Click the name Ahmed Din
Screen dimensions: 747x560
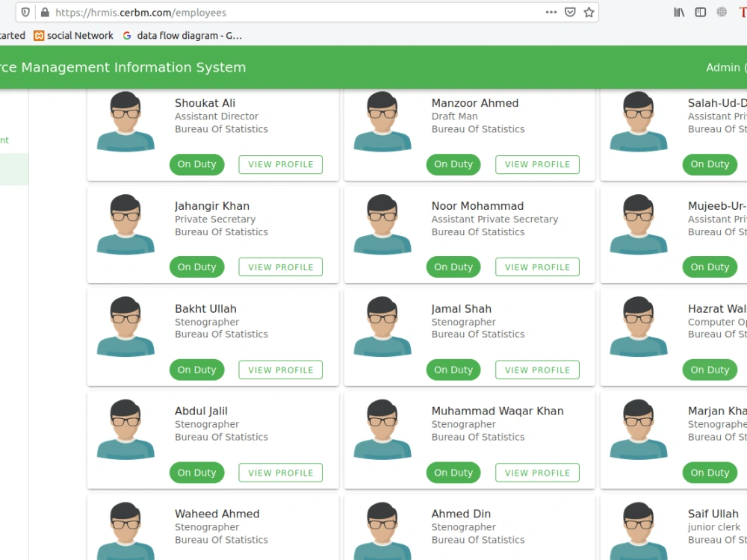point(461,514)
